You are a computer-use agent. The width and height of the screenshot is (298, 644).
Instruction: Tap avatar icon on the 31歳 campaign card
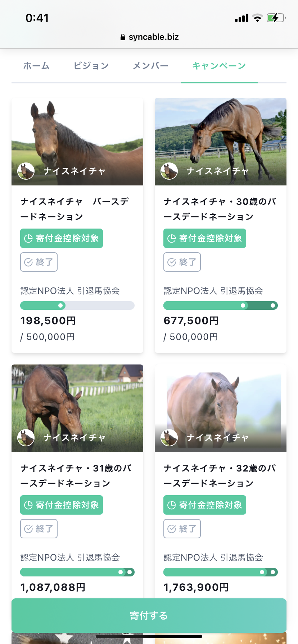click(x=26, y=437)
